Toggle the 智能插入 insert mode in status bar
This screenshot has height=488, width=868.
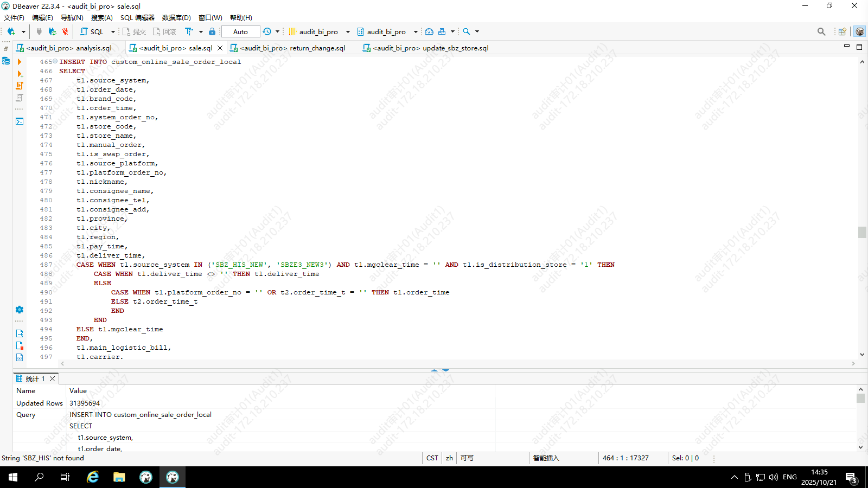(546, 458)
